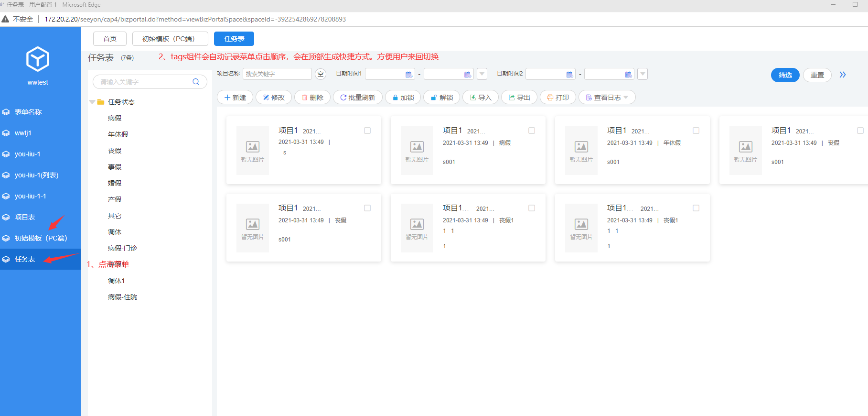
Task: Click the 打印 print button
Action: pyautogui.click(x=557, y=98)
